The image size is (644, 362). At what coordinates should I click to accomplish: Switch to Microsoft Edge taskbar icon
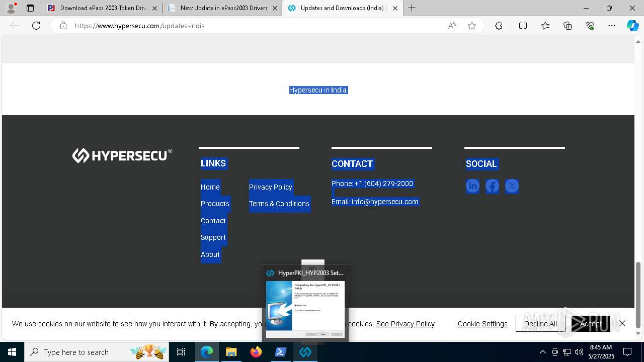207,352
